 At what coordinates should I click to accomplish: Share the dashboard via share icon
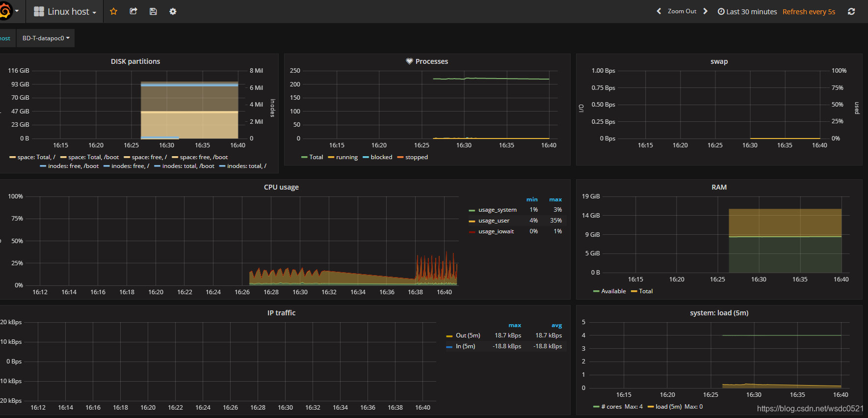133,11
